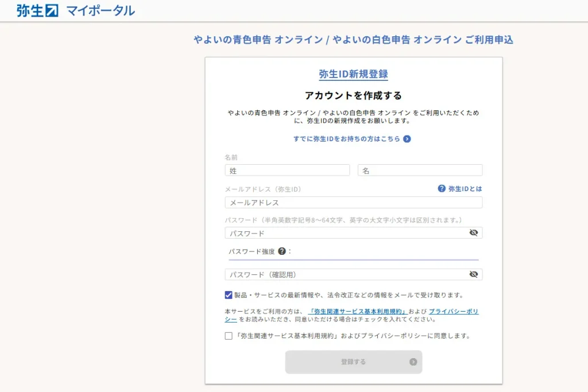Click the 弥生 logo icon in header
Viewport: 588px width, 392px height.
pyautogui.click(x=37, y=10)
